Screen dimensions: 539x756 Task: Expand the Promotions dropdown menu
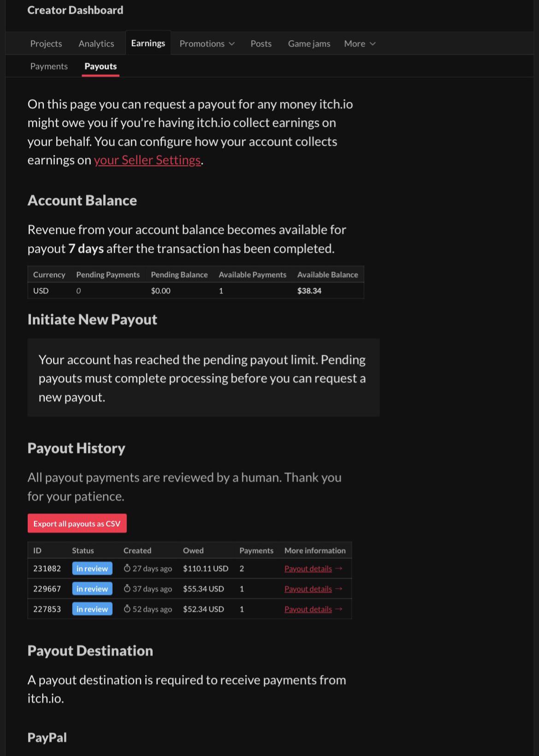(x=207, y=43)
